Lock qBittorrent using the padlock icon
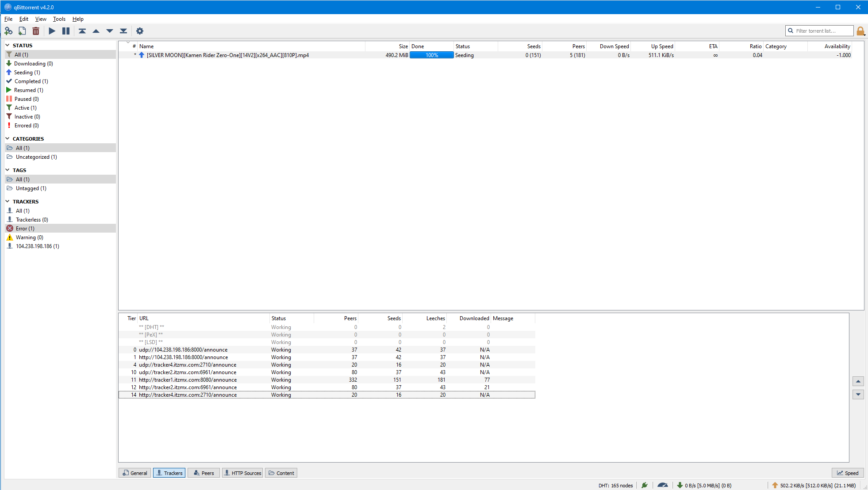The height and width of the screenshot is (490, 868). point(860,31)
